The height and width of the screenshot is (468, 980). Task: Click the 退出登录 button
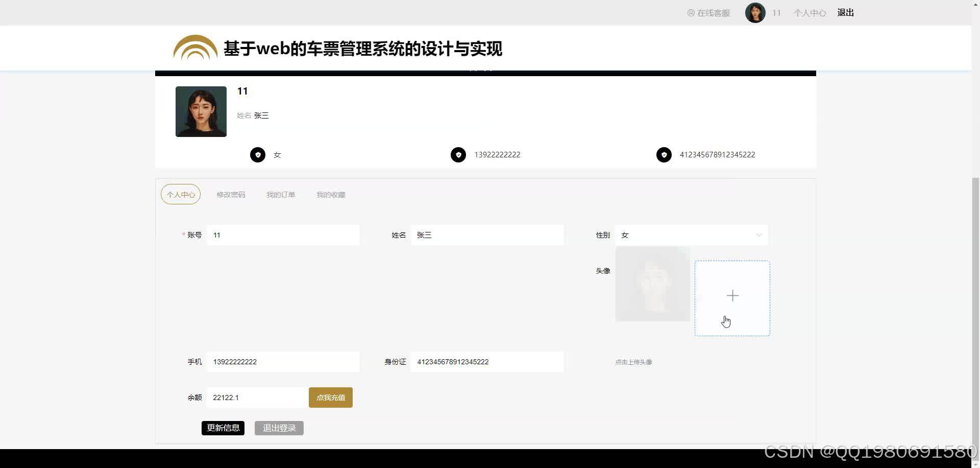click(279, 428)
